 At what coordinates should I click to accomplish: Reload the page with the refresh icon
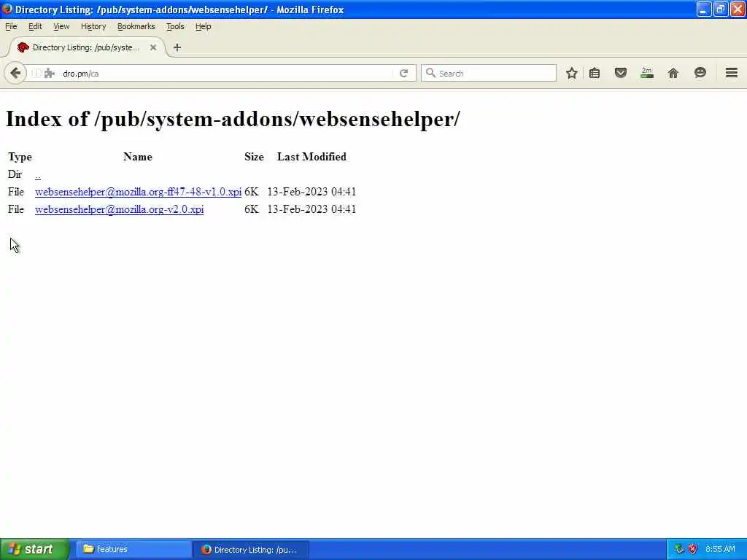(404, 74)
